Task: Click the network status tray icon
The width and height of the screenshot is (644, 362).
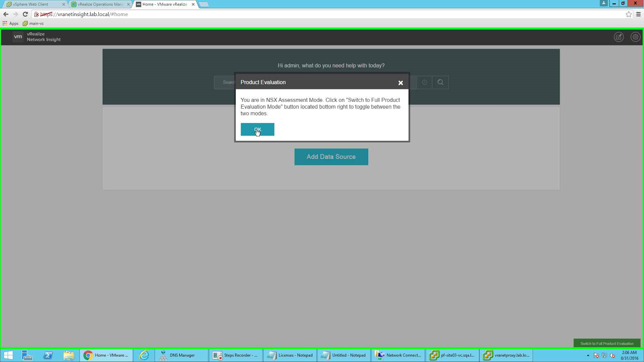Action: click(605, 356)
